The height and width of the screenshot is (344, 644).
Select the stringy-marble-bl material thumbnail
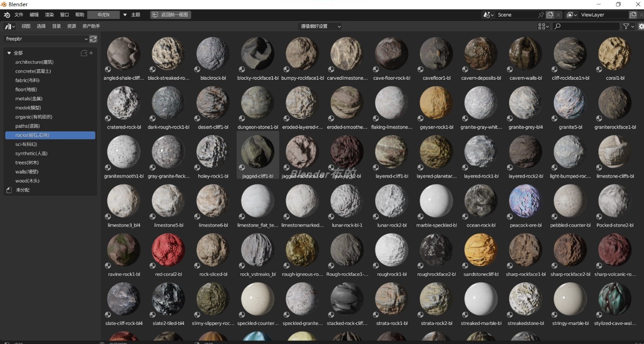(570, 299)
